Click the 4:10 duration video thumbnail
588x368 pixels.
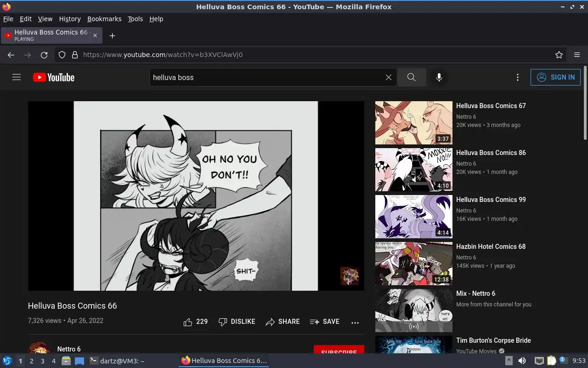click(414, 170)
